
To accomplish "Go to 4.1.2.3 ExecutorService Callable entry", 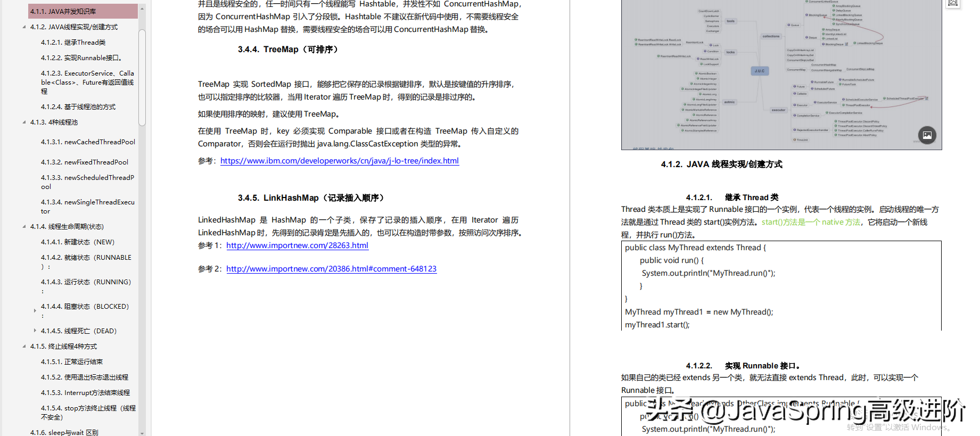I will (x=87, y=82).
